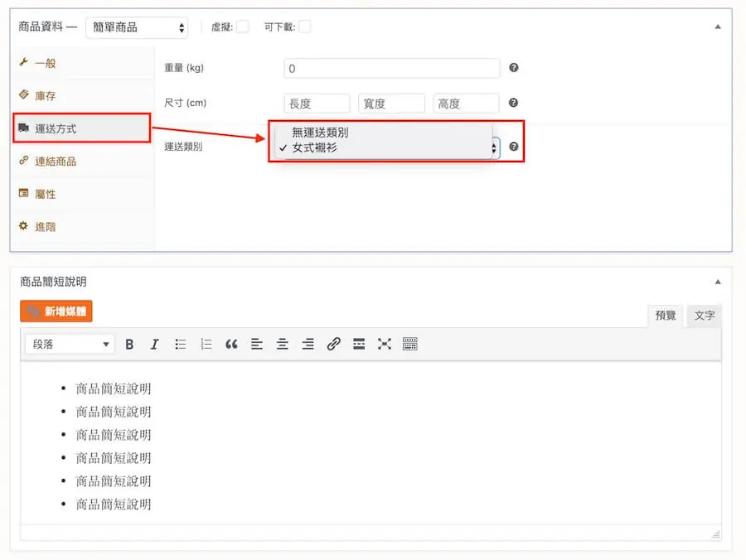Open the 簡單商品 product type dropdown
Screen dimensions: 746x560
point(137,27)
